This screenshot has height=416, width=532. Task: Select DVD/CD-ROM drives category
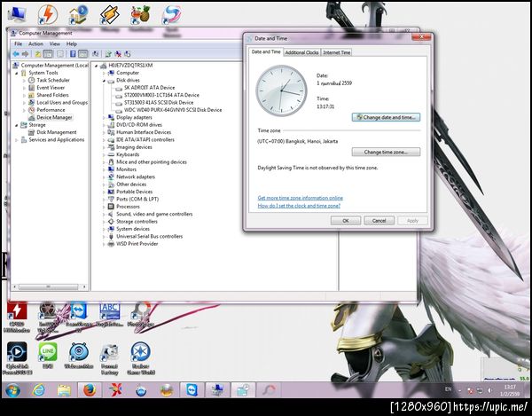tap(139, 125)
